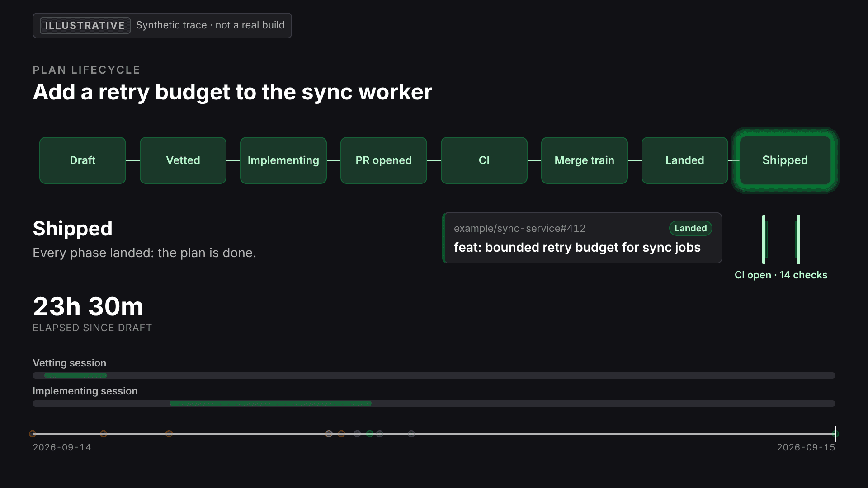This screenshot has width=868, height=488.
Task: Click the 'PLAN LIFECYCLE' heading label
Action: click(x=86, y=70)
